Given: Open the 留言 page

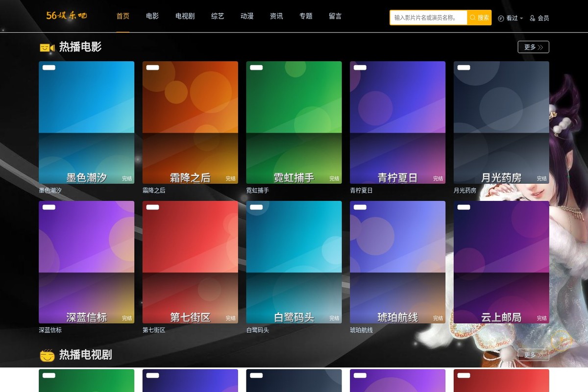Looking at the screenshot, I should click(335, 16).
